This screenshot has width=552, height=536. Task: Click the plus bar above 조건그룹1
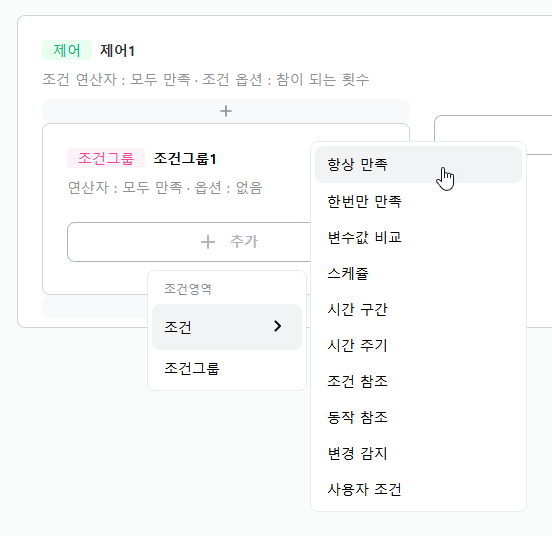[x=226, y=111]
